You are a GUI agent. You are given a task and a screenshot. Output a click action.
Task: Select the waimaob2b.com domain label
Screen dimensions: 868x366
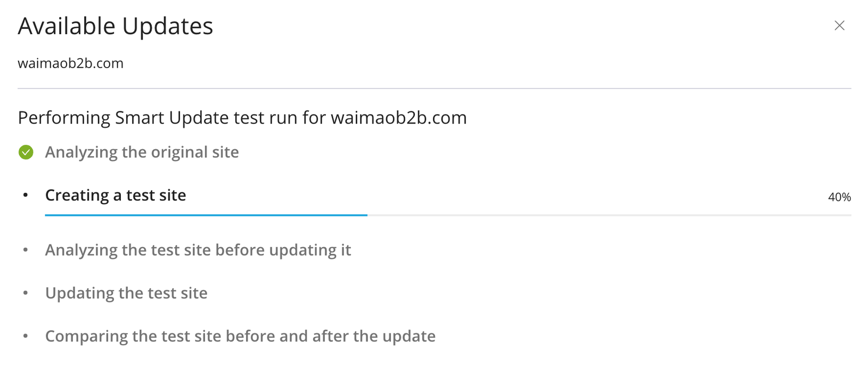pyautogui.click(x=71, y=63)
